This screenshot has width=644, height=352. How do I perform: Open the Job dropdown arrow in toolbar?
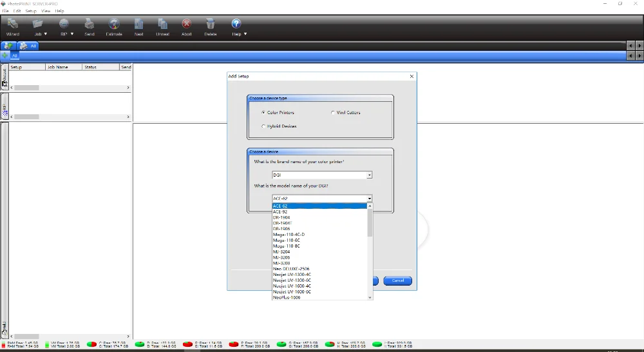click(46, 34)
